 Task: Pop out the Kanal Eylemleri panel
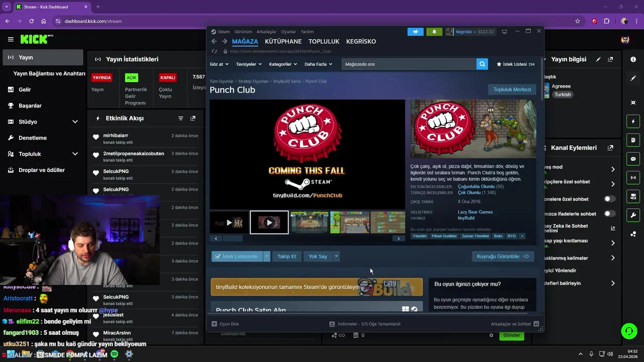pos(610,148)
